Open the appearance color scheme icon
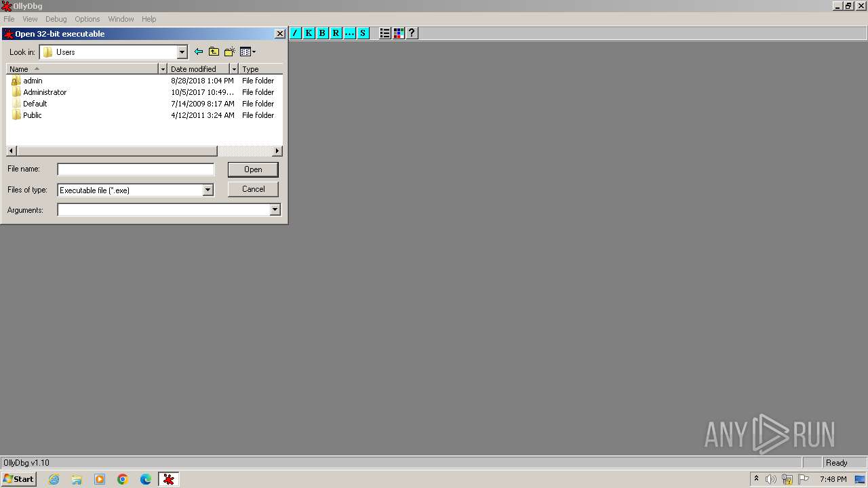This screenshot has height=488, width=868. pos(398,33)
